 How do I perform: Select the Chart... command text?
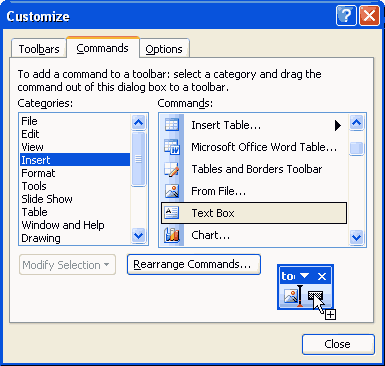pyautogui.click(x=210, y=235)
